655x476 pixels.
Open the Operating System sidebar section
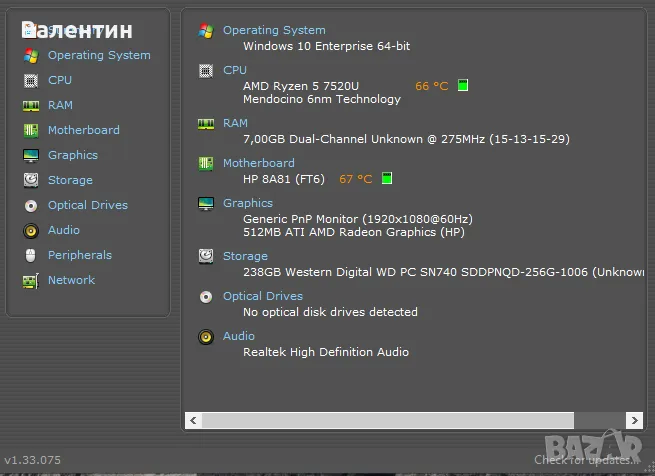pyautogui.click(x=99, y=55)
